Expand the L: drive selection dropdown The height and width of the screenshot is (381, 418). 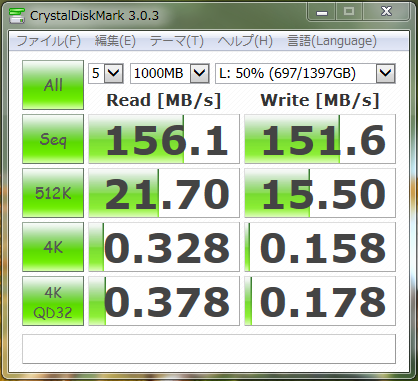coord(385,73)
